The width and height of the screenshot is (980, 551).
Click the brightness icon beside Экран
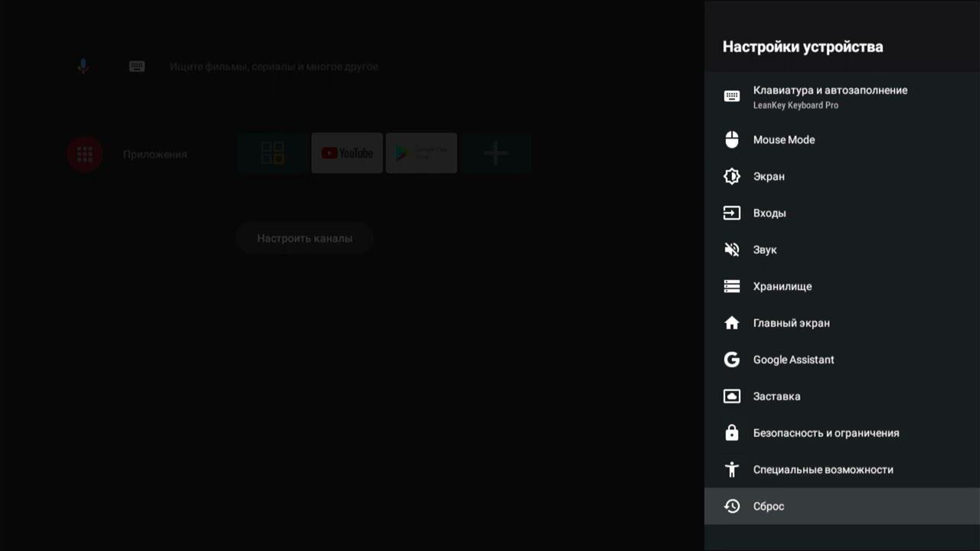click(732, 176)
